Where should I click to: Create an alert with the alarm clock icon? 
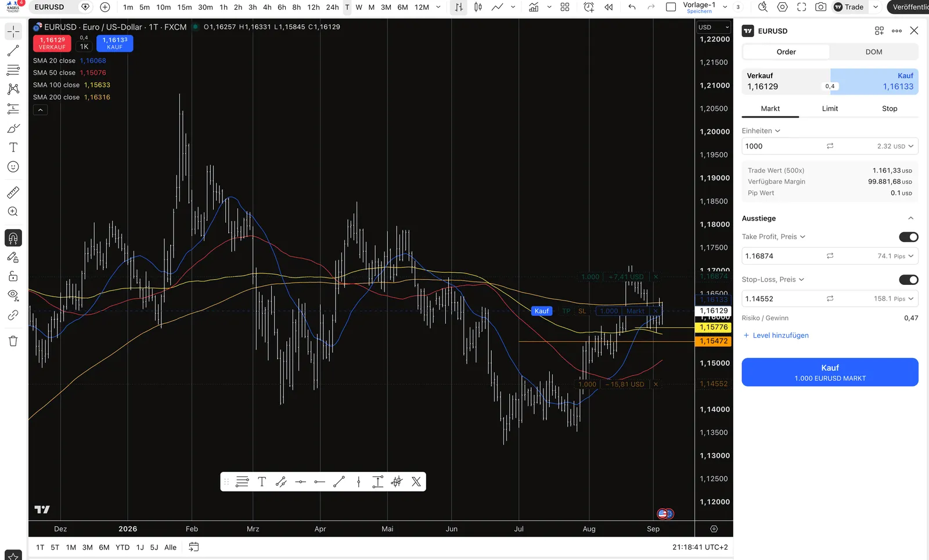(x=589, y=7)
